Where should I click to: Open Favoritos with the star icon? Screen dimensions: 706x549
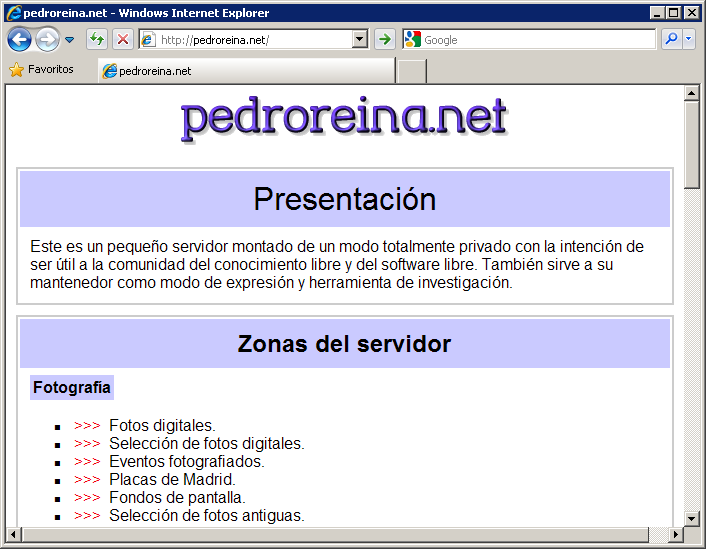point(41,70)
